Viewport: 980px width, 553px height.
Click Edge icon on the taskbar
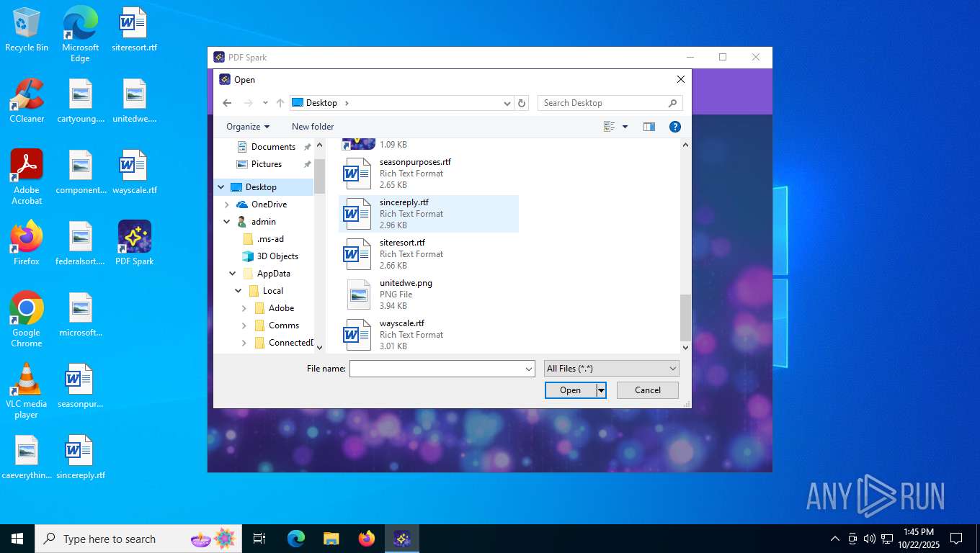pyautogui.click(x=295, y=539)
